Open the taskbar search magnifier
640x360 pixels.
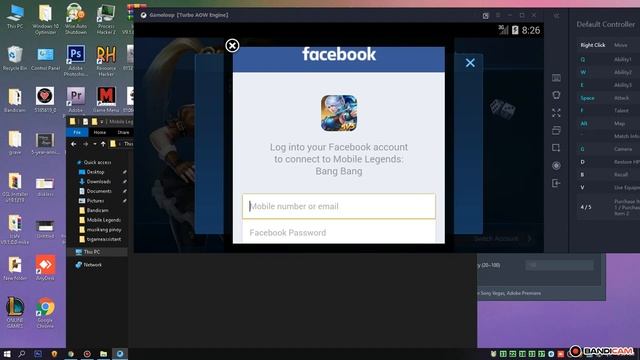pyautogui.click(x=22, y=354)
